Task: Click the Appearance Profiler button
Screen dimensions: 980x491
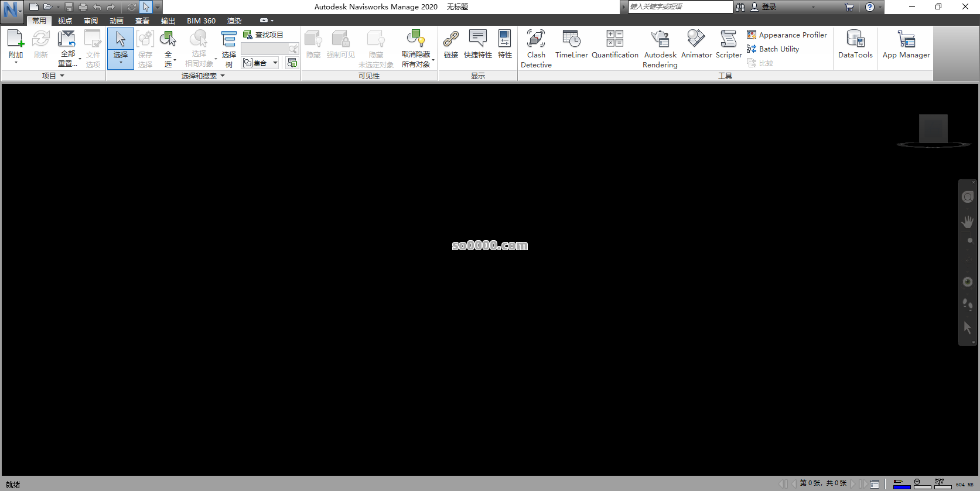Action: tap(787, 35)
